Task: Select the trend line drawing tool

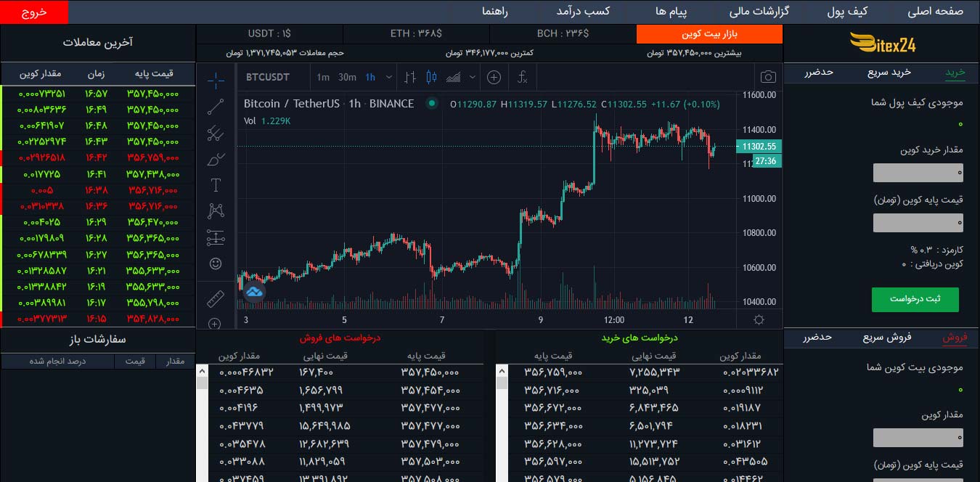Action: click(x=216, y=107)
